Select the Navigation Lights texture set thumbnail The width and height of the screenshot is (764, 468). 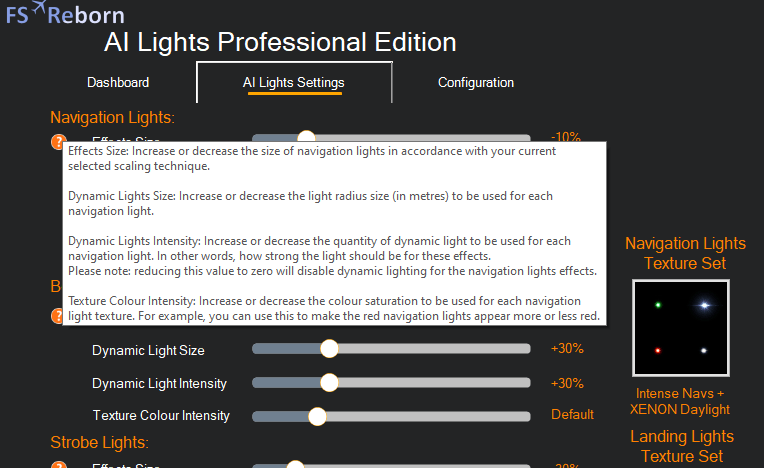pos(680,328)
